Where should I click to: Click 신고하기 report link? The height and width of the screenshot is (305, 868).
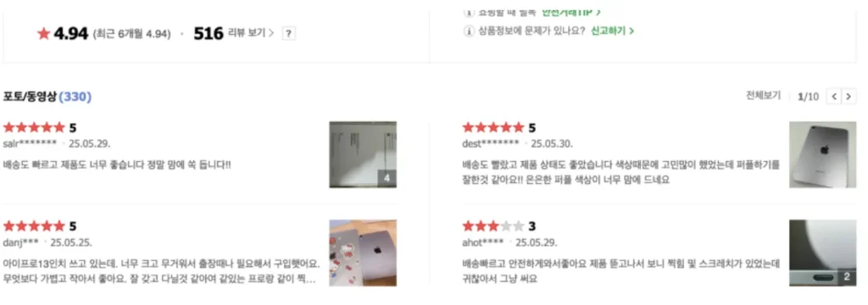point(612,31)
